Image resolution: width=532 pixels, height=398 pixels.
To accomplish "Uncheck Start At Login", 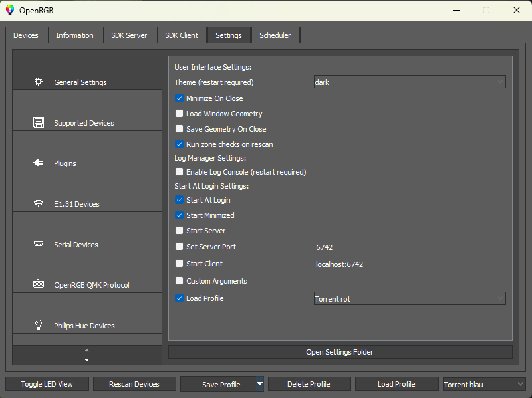I will 179,200.
